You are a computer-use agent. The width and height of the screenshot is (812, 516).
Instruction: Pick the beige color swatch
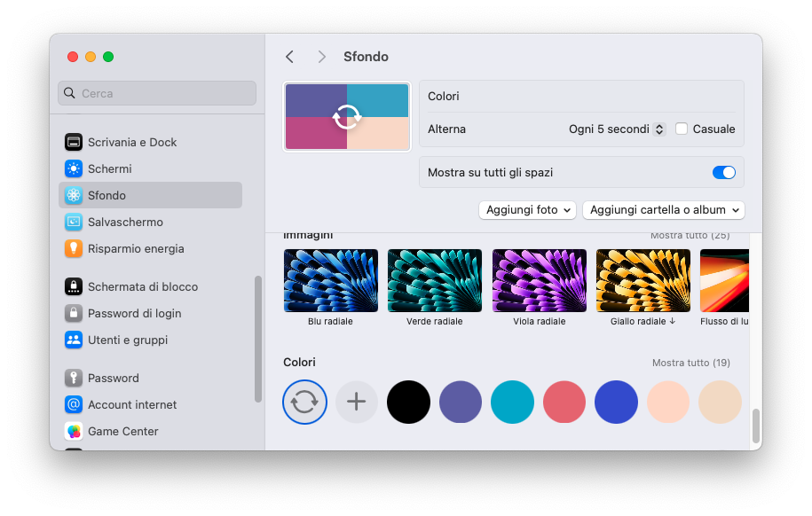(x=720, y=403)
